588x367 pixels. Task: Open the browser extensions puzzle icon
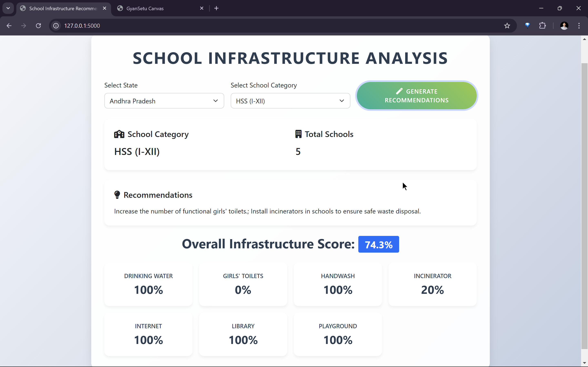point(542,26)
